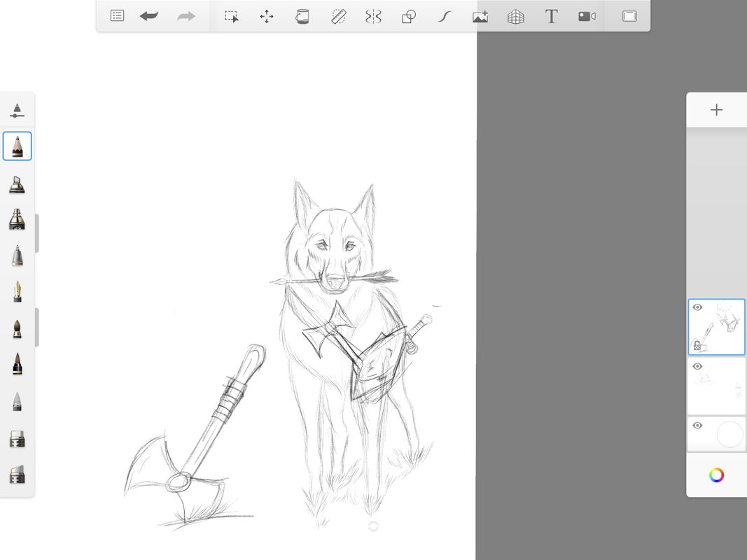
Task: Undo the last stroke
Action: (148, 16)
